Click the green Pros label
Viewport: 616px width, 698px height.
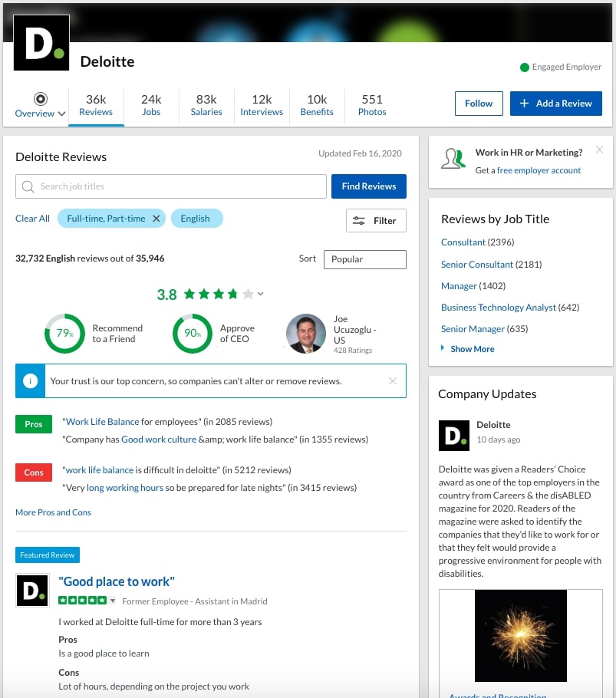34,424
